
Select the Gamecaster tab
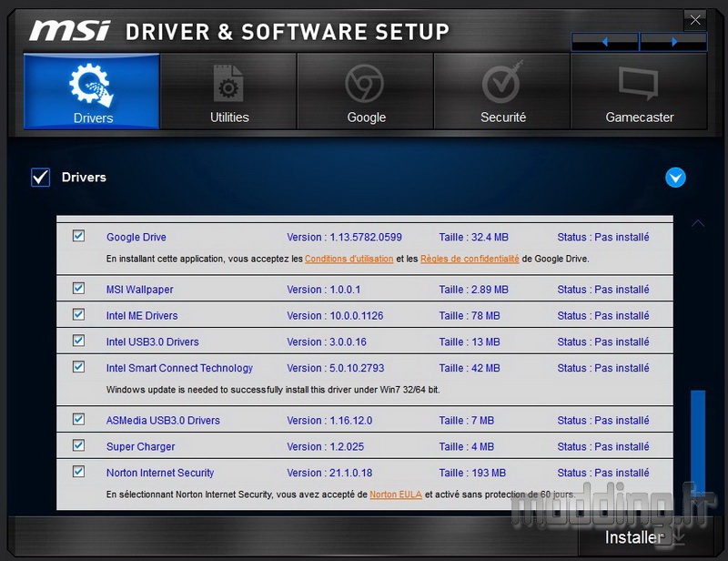(639, 91)
